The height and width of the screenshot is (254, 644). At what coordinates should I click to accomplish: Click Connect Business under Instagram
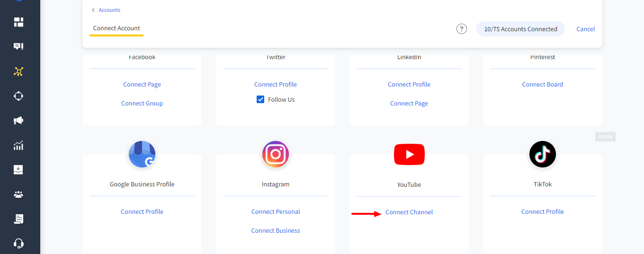[x=276, y=230]
